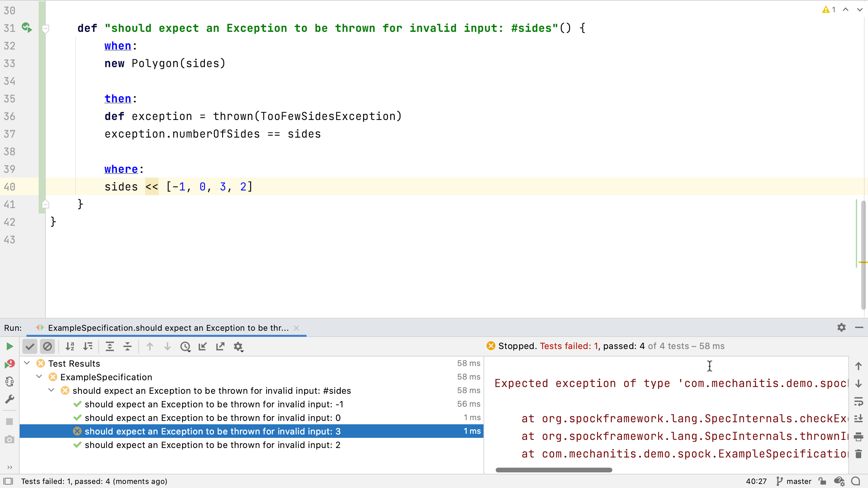
Task: Fold the method at line 31
Action: pyautogui.click(x=45, y=28)
